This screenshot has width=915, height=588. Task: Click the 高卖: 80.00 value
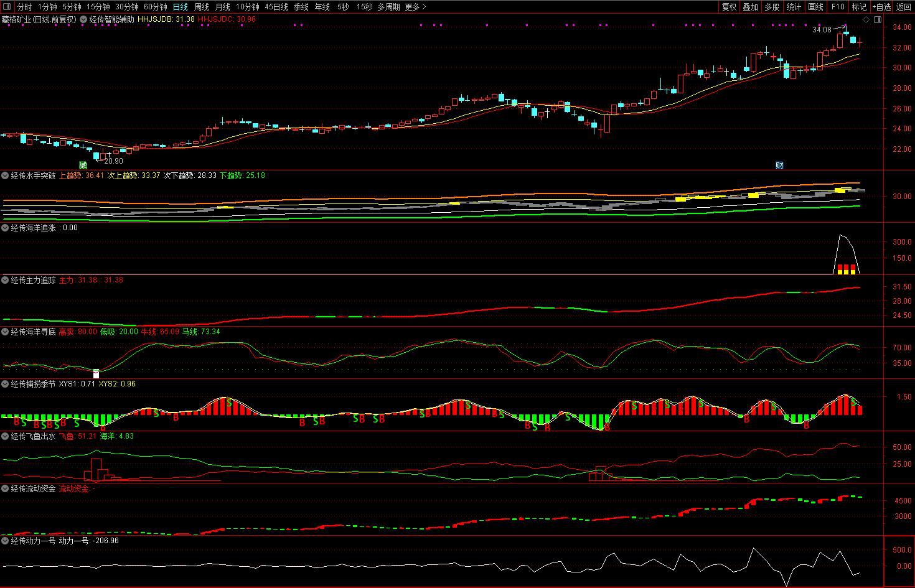78,332
